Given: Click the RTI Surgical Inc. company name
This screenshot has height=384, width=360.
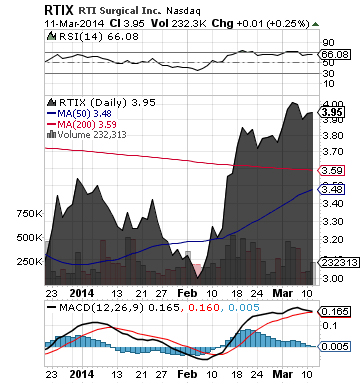Looking at the screenshot, I should pyautogui.click(x=120, y=11).
